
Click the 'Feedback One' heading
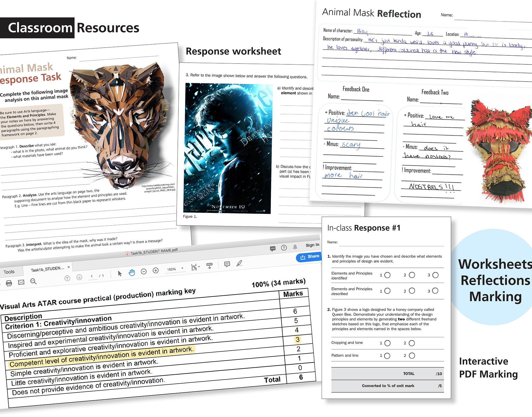tap(356, 89)
